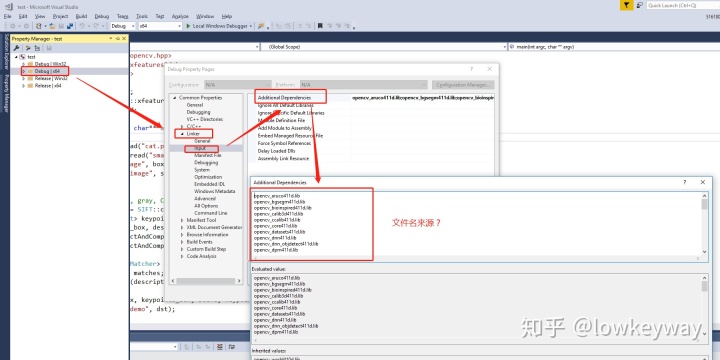Click help question mark in Debug Property Pages
This screenshot has width=720, height=360.
tap(471, 69)
